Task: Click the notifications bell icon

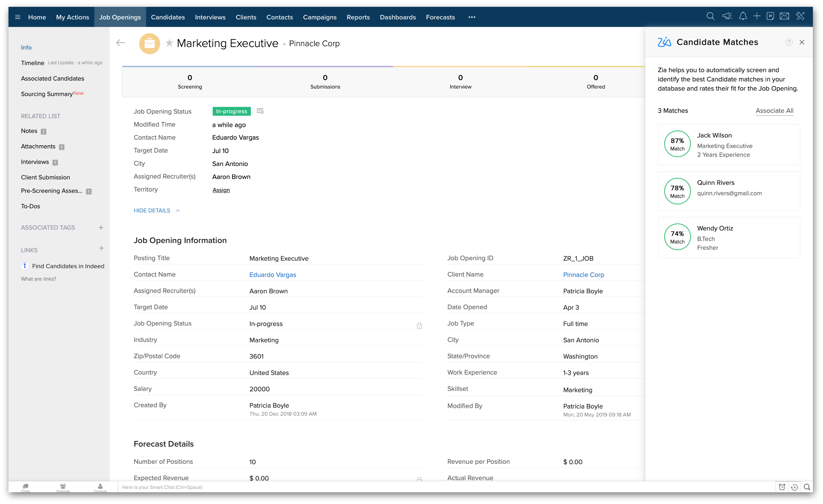Action: [741, 17]
